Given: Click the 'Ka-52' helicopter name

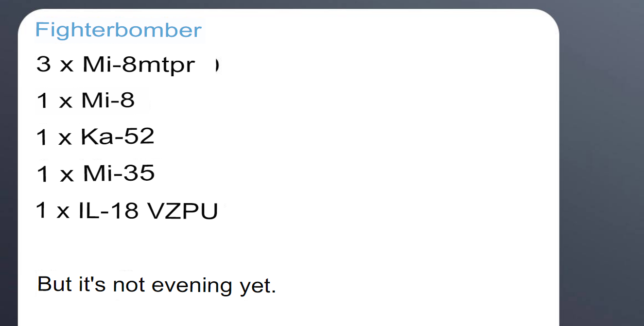Looking at the screenshot, I should point(118,137).
